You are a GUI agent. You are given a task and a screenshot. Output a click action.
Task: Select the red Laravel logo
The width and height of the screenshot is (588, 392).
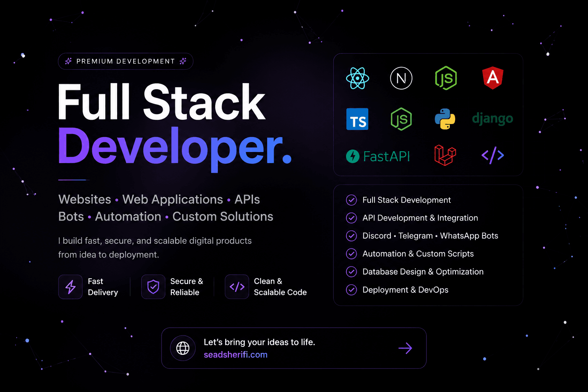coord(445,155)
